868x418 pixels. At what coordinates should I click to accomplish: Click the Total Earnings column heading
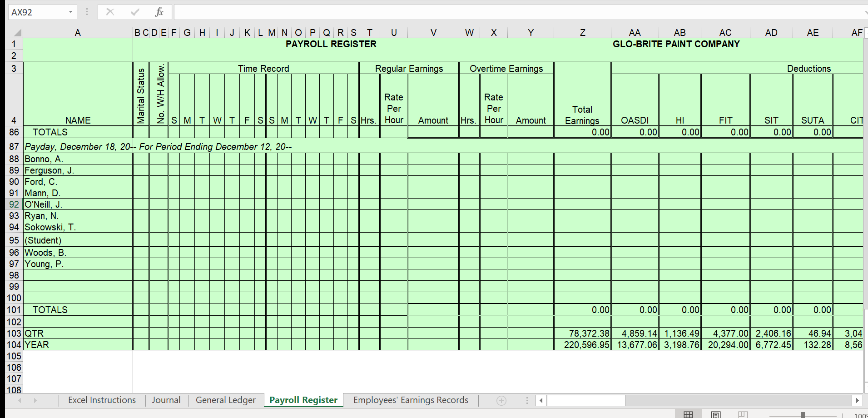pos(582,115)
